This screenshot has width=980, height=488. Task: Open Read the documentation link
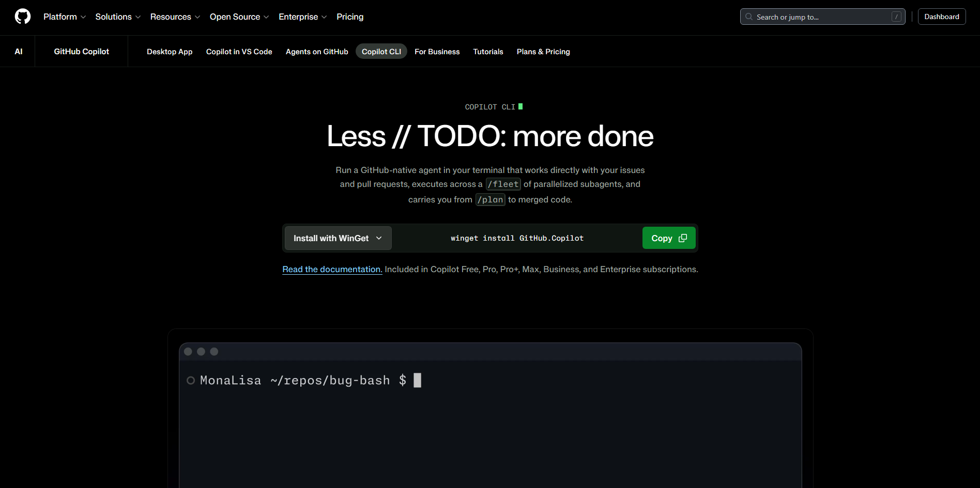(x=332, y=269)
